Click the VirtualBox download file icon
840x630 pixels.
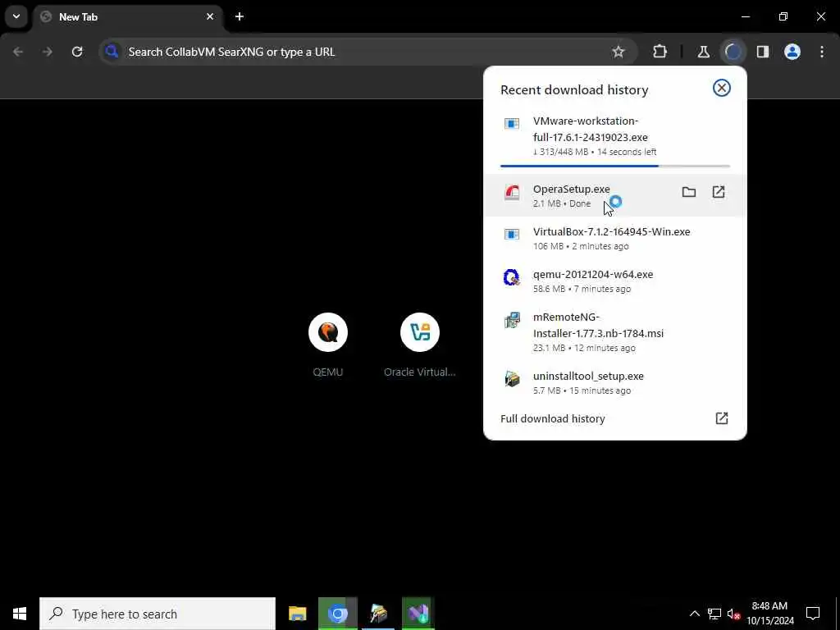coord(512,234)
